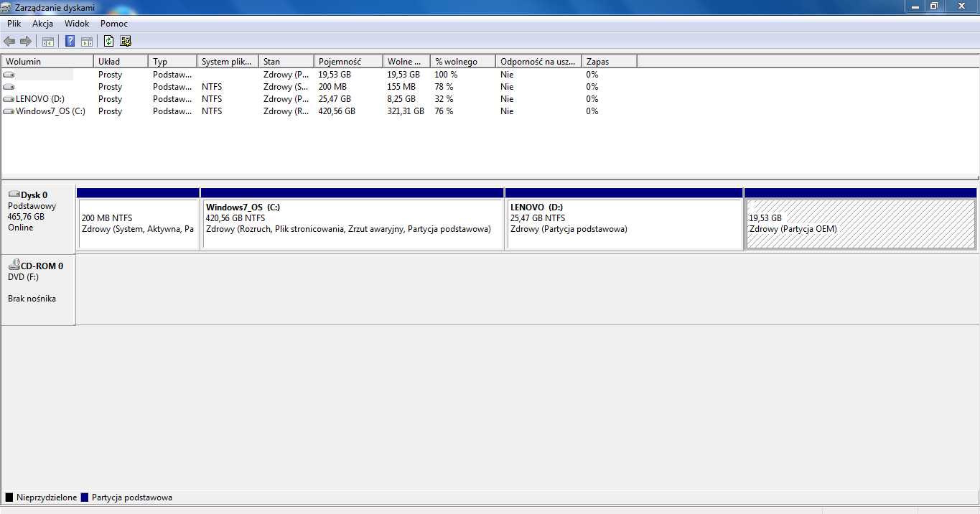980x514 pixels.
Task: Click the 32 % free percentage cell
Action: tap(444, 99)
